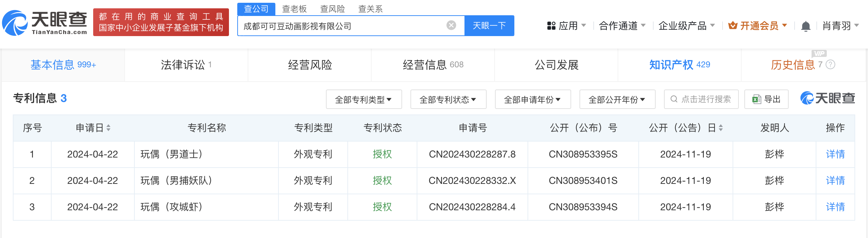Click the apps grid icon
Screen dimensions: 868x238
point(551,26)
